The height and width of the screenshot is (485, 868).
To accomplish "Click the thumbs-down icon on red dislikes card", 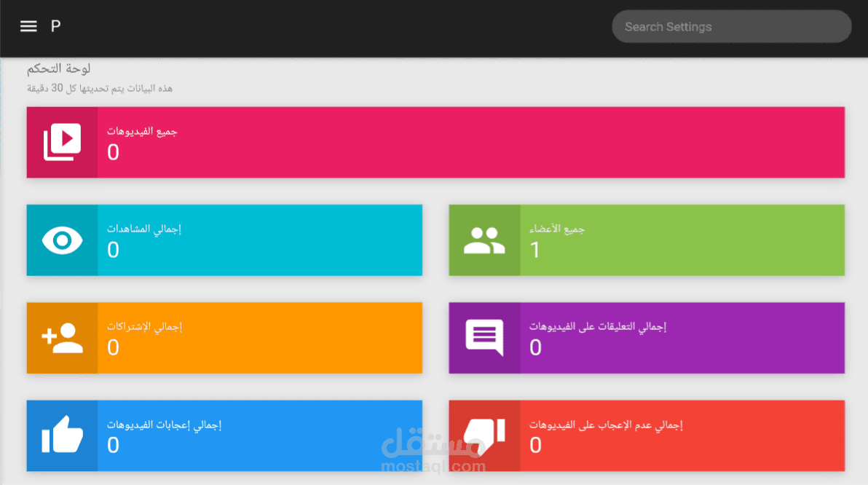I will click(x=484, y=435).
